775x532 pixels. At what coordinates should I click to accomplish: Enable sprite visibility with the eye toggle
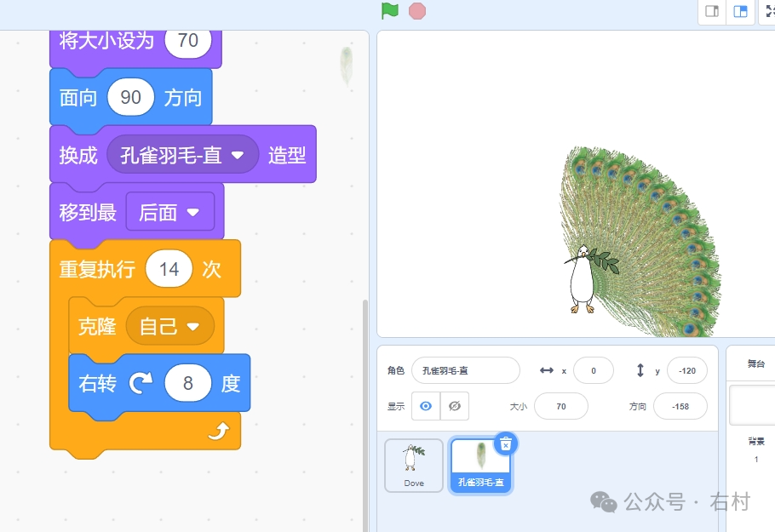[425, 406]
